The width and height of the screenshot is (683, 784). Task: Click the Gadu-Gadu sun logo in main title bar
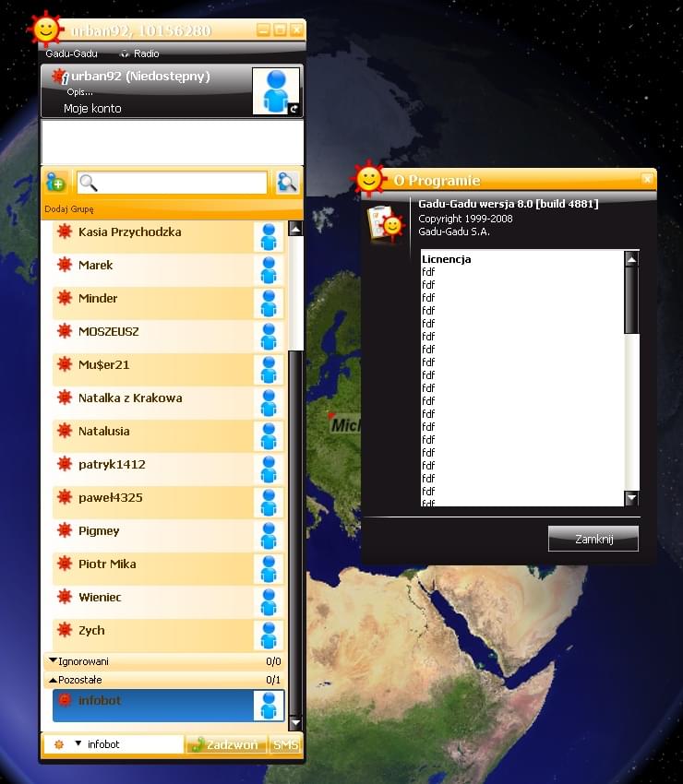[45, 29]
